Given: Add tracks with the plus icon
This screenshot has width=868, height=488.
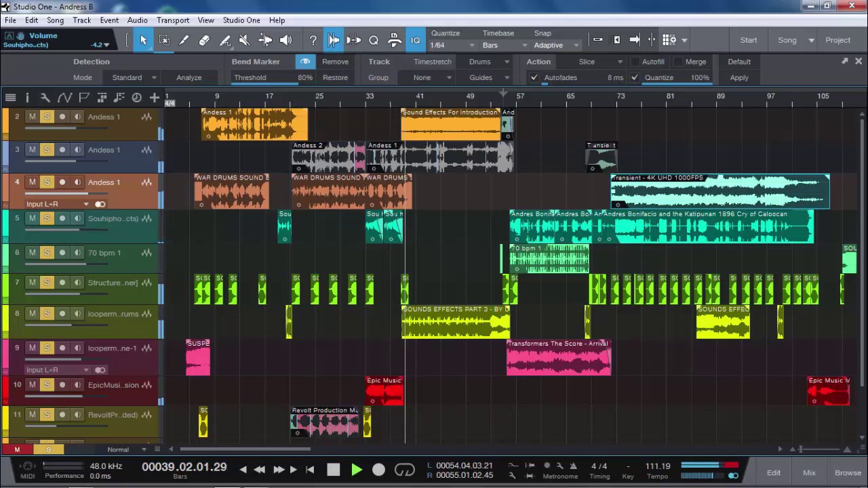Looking at the screenshot, I should click(155, 98).
